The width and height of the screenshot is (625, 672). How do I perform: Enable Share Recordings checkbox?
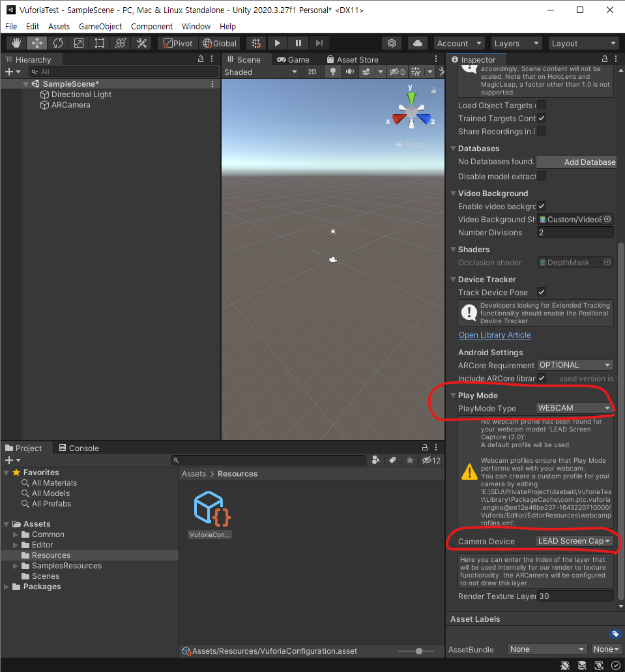click(542, 131)
